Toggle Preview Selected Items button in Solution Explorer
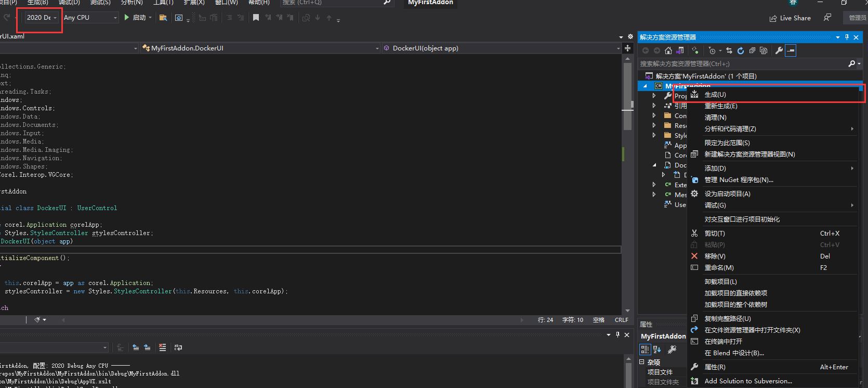 click(x=791, y=50)
